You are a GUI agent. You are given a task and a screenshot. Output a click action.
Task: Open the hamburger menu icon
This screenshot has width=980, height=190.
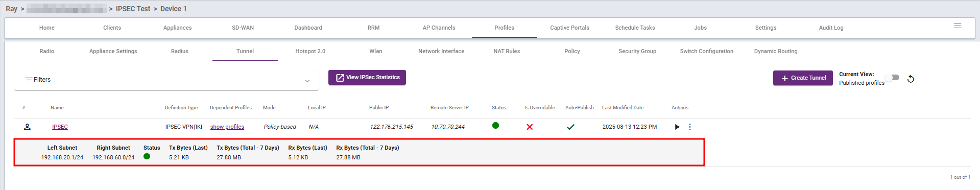coord(958,26)
